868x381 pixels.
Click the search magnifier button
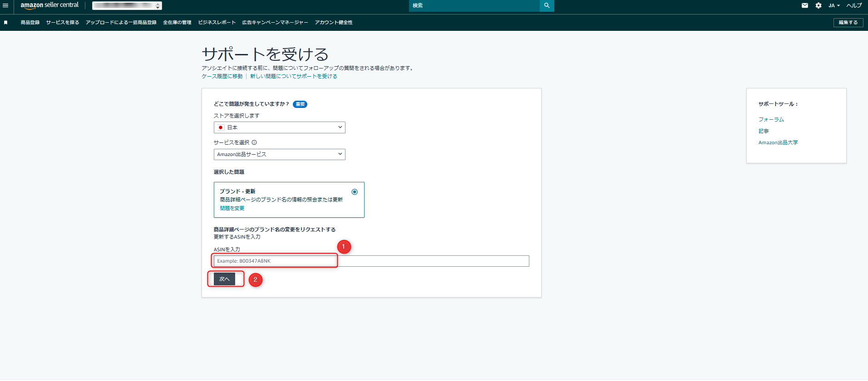coord(547,5)
